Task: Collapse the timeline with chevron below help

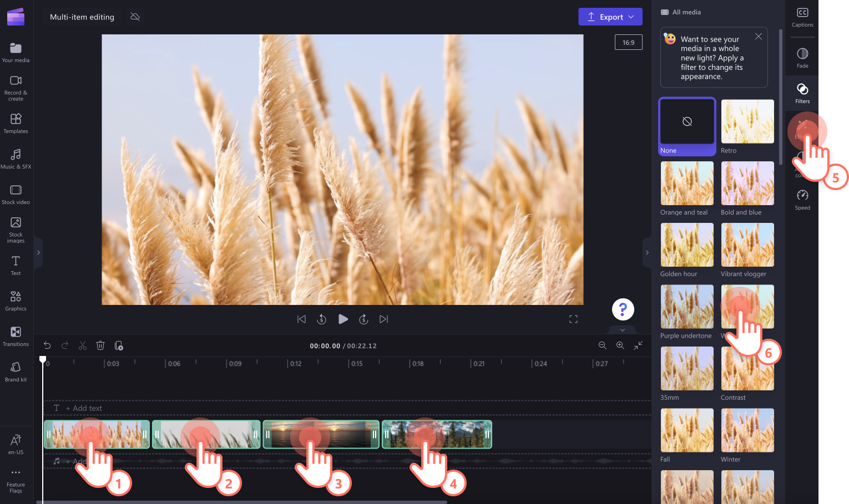Action: [x=623, y=330]
